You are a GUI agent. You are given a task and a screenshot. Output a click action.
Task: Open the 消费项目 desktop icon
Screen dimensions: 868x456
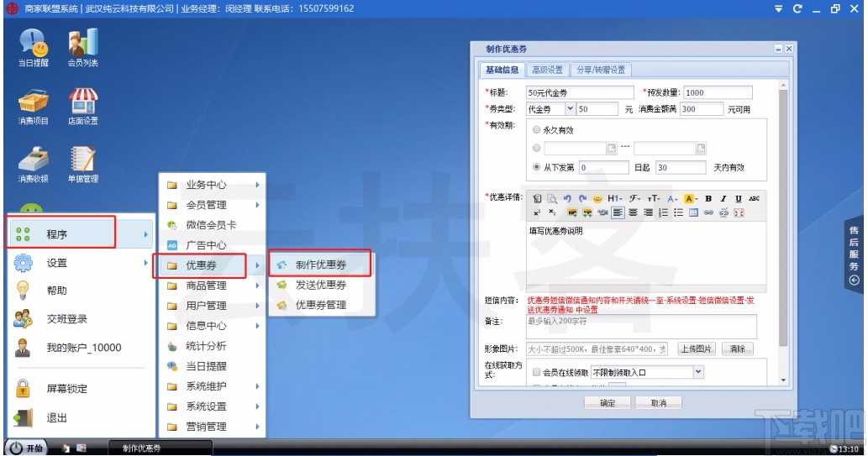click(34, 107)
